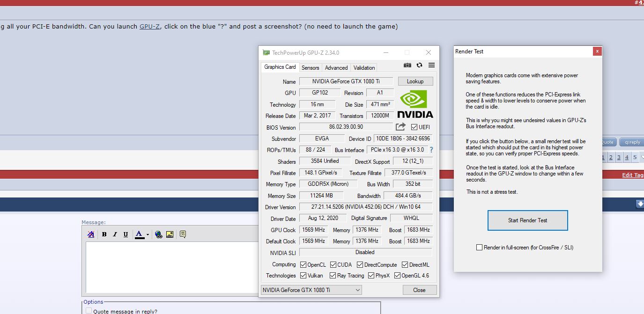This screenshot has height=314, width=644.
Task: Click inside the forum message text area
Action: coord(171,267)
